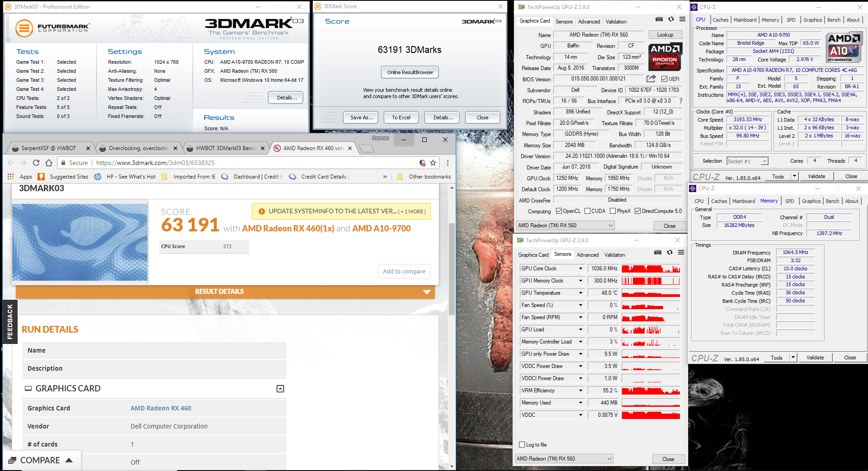Bookmark this page with the star icon
Viewport: 868px width, 471px height.
[433, 163]
